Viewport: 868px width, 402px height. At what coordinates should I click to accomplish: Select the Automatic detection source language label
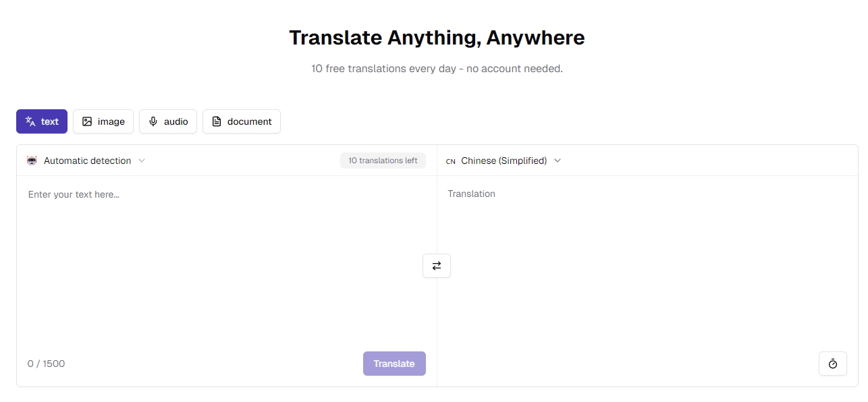(x=87, y=161)
